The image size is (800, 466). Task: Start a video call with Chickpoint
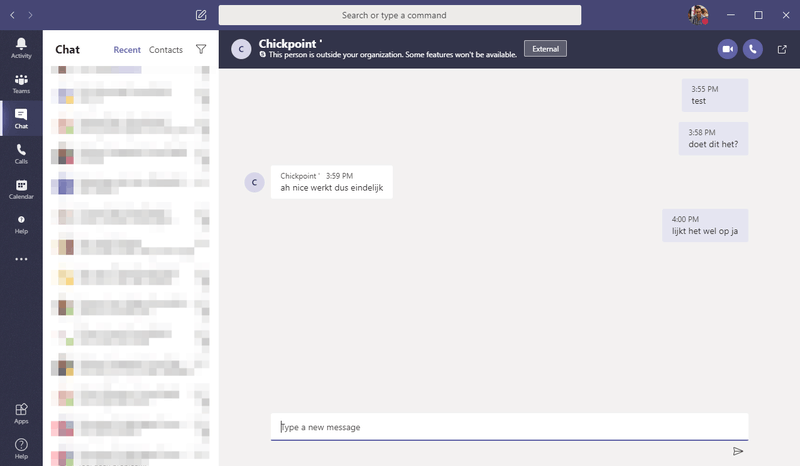728,49
